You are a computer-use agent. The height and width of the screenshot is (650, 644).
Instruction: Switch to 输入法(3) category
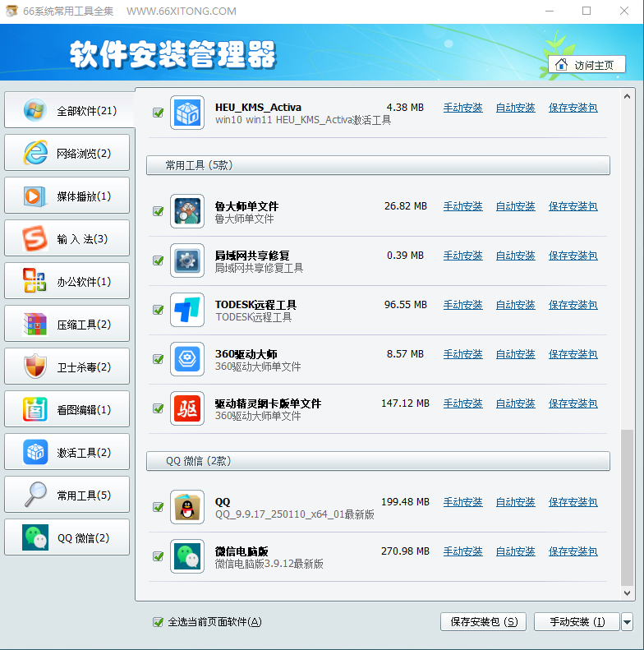pos(67,238)
